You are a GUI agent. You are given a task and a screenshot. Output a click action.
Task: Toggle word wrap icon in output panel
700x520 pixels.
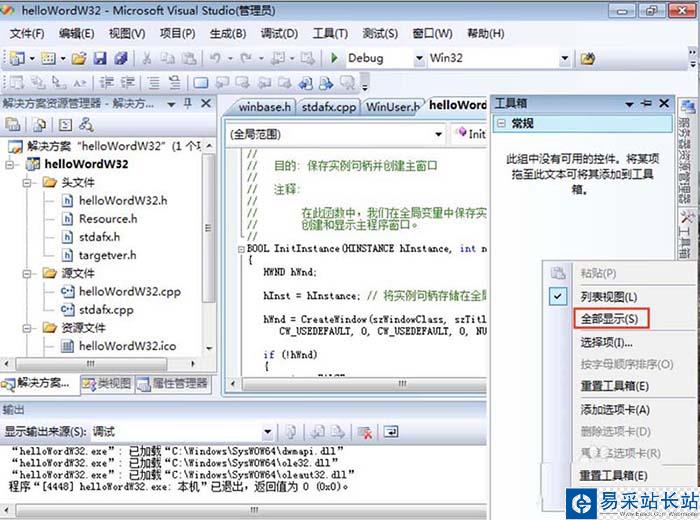pyautogui.click(x=391, y=432)
